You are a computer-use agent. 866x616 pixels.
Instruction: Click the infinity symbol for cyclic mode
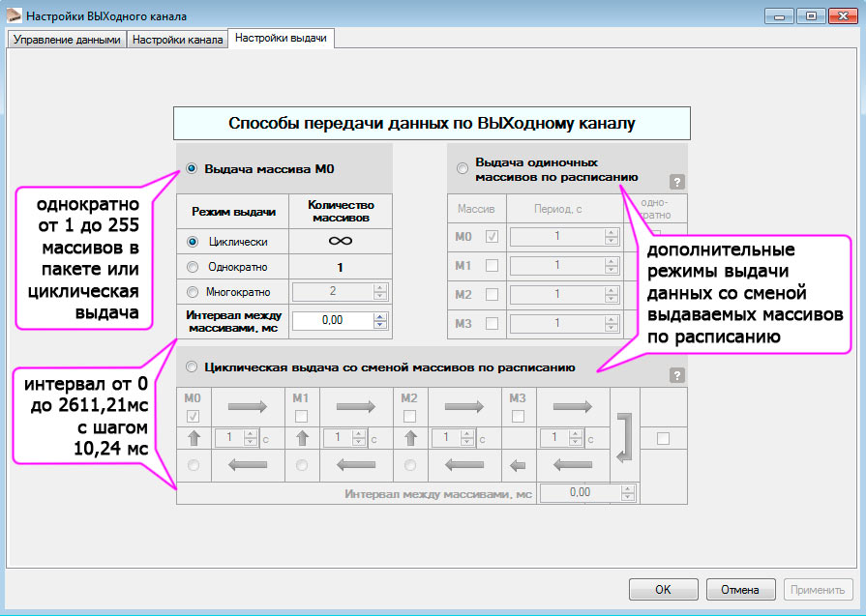(340, 241)
